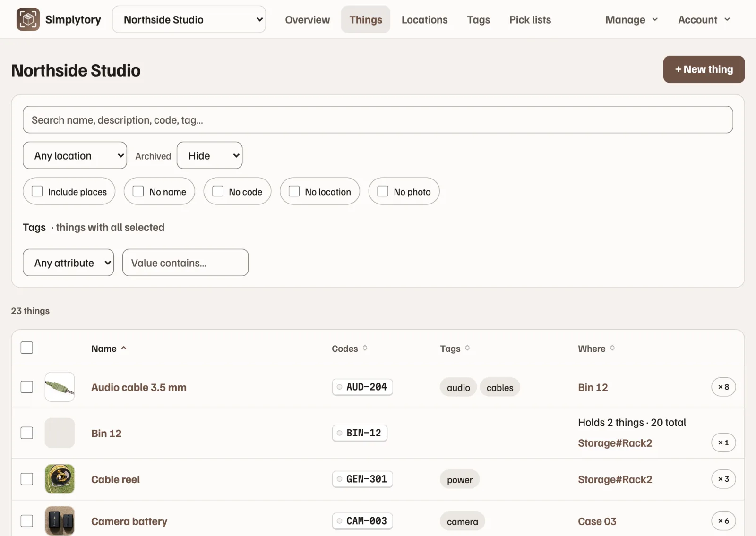
Task: Click the search name, description, code field
Action: [x=378, y=119]
